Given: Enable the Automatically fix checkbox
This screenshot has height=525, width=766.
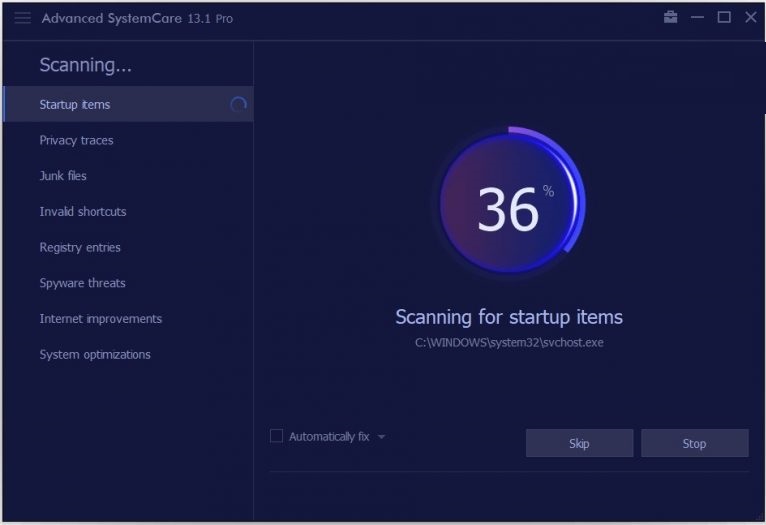Looking at the screenshot, I should pos(277,436).
